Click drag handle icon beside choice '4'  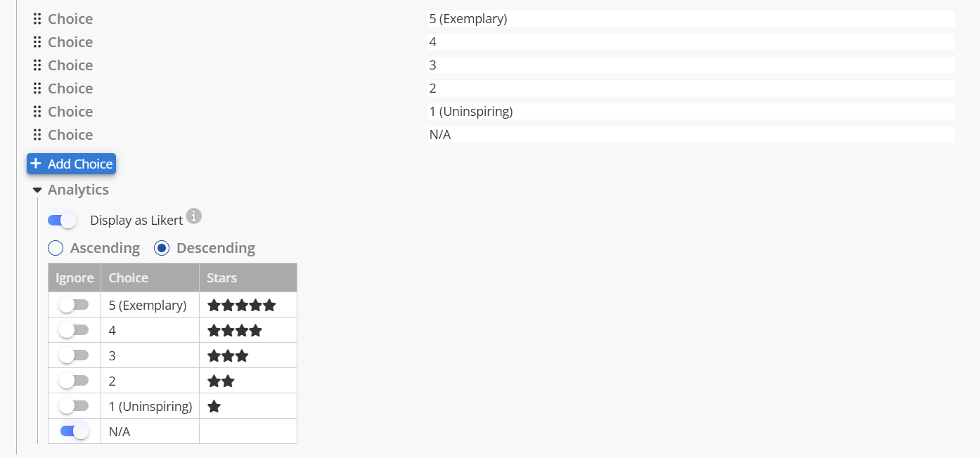[37, 42]
